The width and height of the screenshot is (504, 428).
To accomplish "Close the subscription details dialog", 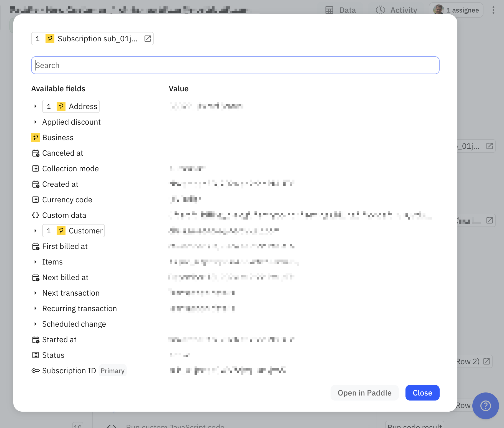I will [x=422, y=393].
